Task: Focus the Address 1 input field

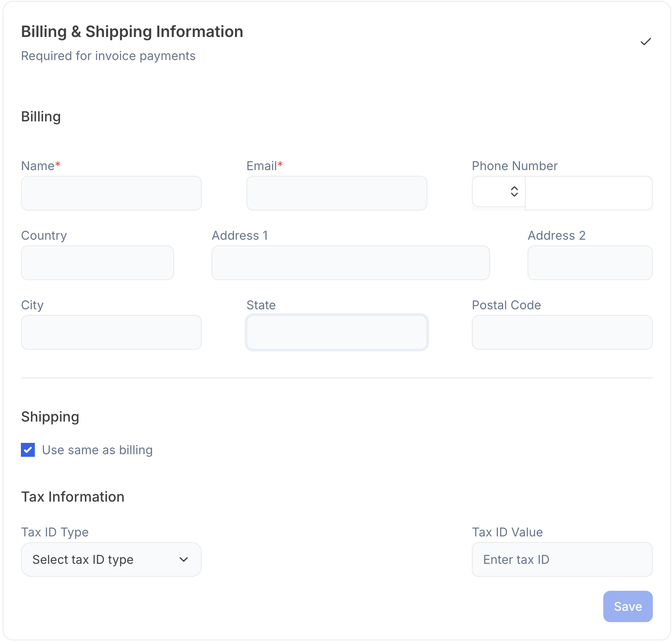Action: [x=350, y=262]
